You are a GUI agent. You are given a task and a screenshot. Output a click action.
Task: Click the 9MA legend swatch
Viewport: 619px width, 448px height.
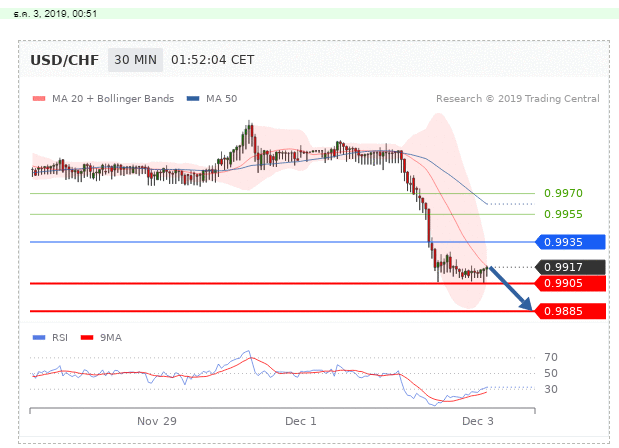(x=87, y=337)
